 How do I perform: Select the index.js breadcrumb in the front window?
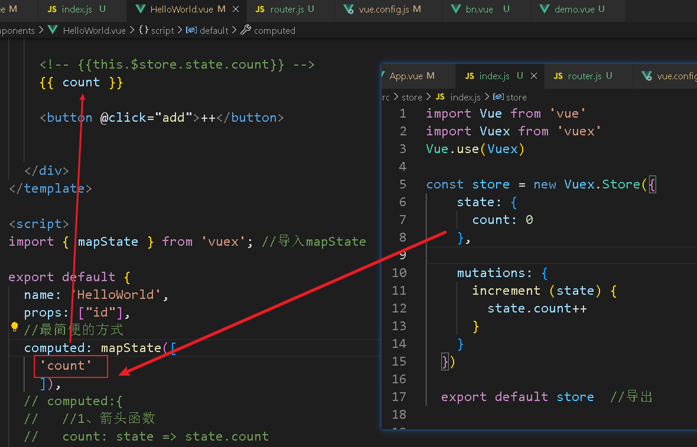[x=465, y=97]
